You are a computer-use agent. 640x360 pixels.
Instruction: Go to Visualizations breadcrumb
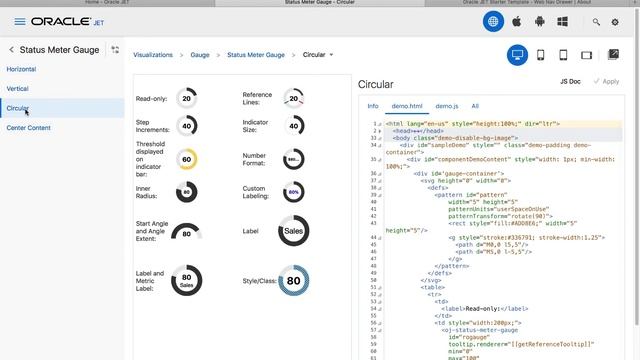[x=153, y=55]
